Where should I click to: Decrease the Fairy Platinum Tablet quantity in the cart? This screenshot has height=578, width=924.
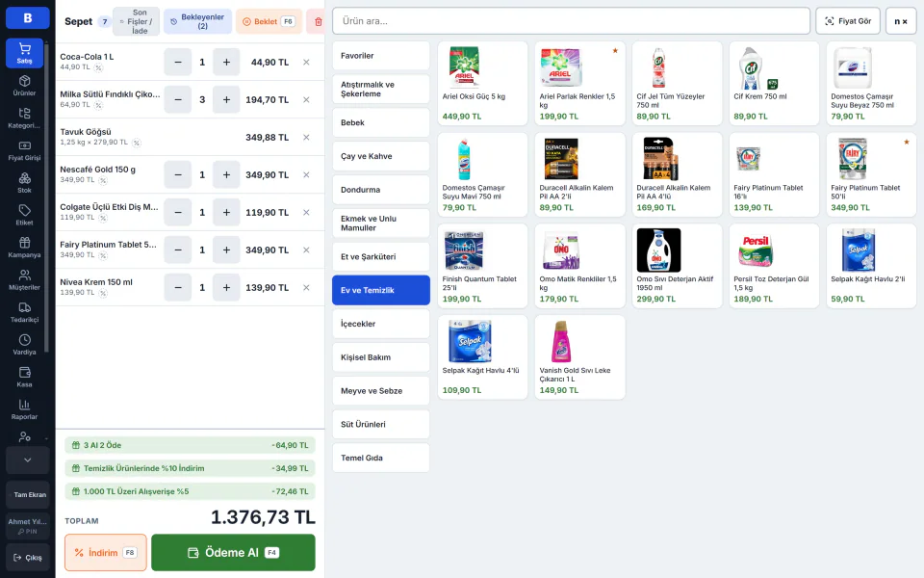tap(178, 250)
